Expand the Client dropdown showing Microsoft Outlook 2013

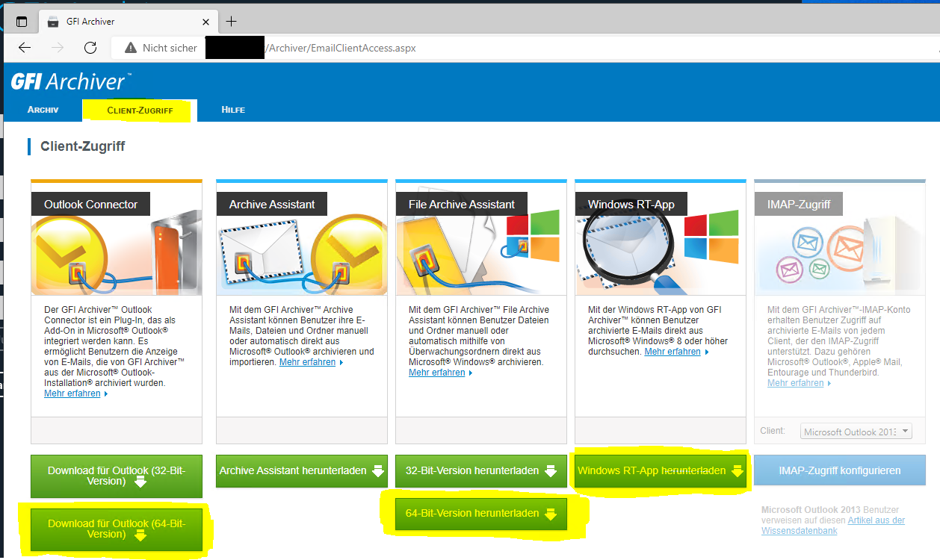click(x=856, y=432)
